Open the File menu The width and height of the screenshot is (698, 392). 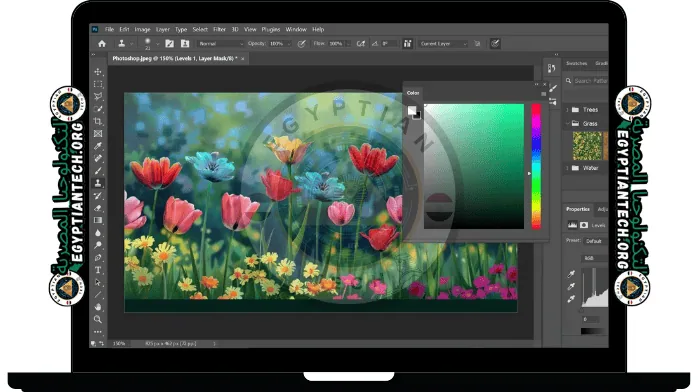[x=110, y=29]
